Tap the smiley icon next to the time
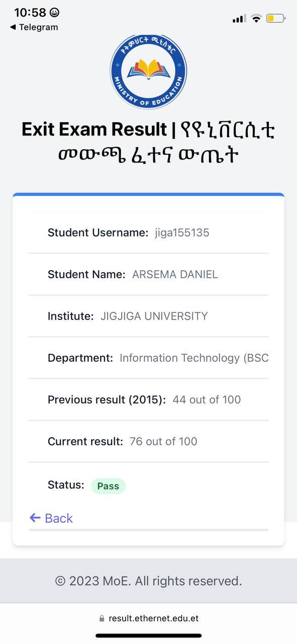 point(54,13)
